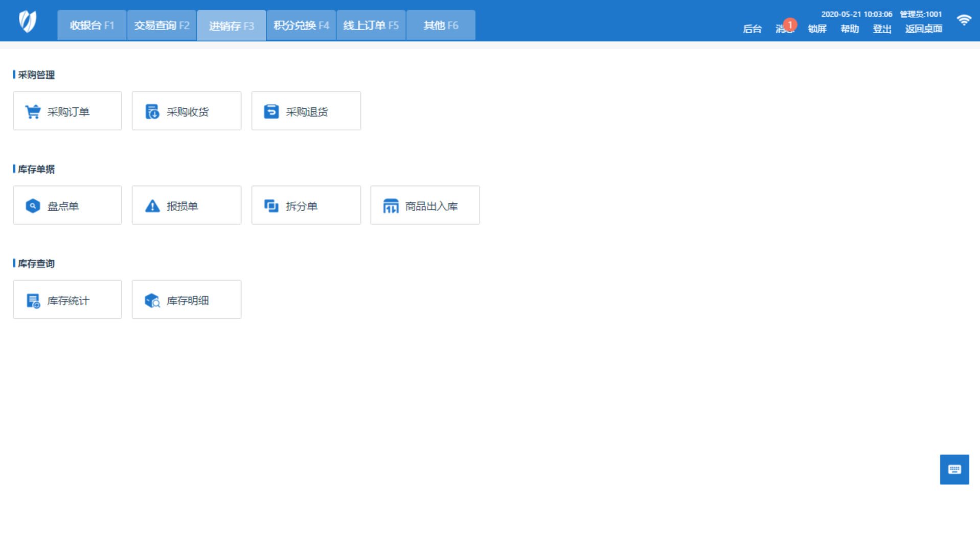
Task: Show the on-screen keyboard
Action: click(954, 469)
